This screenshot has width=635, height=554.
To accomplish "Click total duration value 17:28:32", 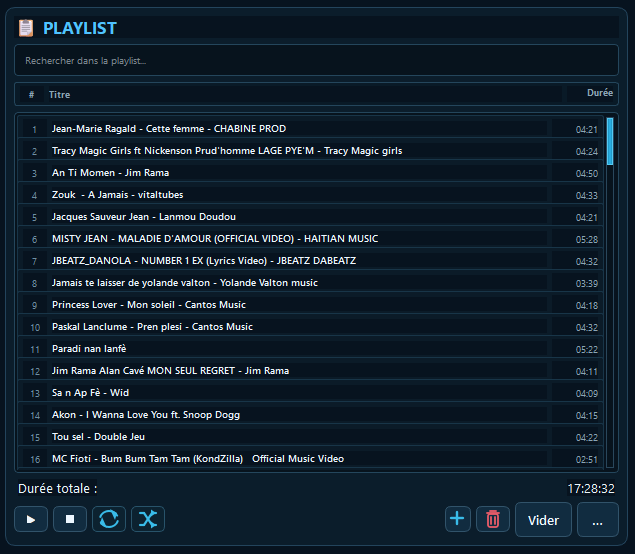I will click(591, 489).
